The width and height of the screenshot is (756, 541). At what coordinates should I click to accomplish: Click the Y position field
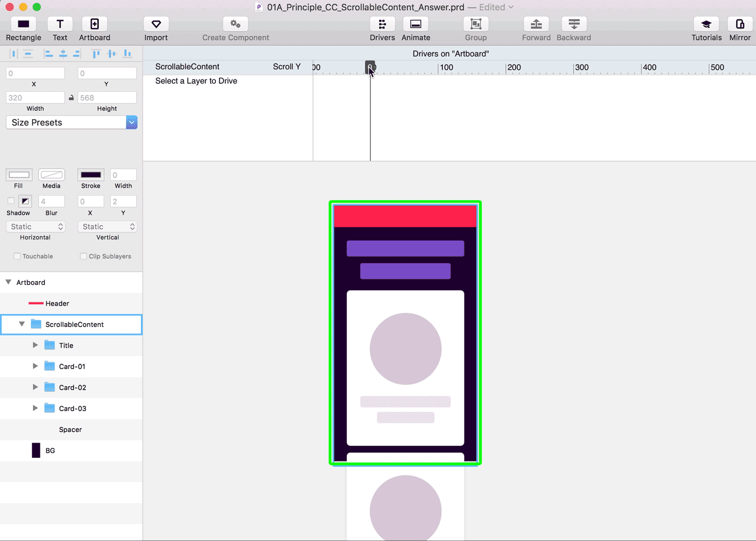click(x=107, y=73)
